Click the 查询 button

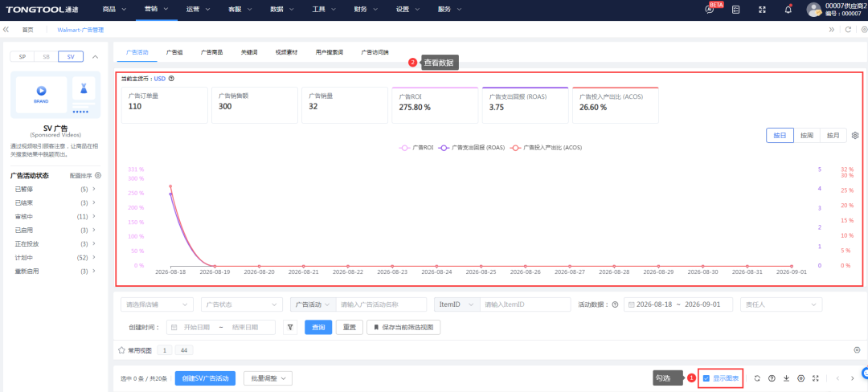pyautogui.click(x=318, y=327)
